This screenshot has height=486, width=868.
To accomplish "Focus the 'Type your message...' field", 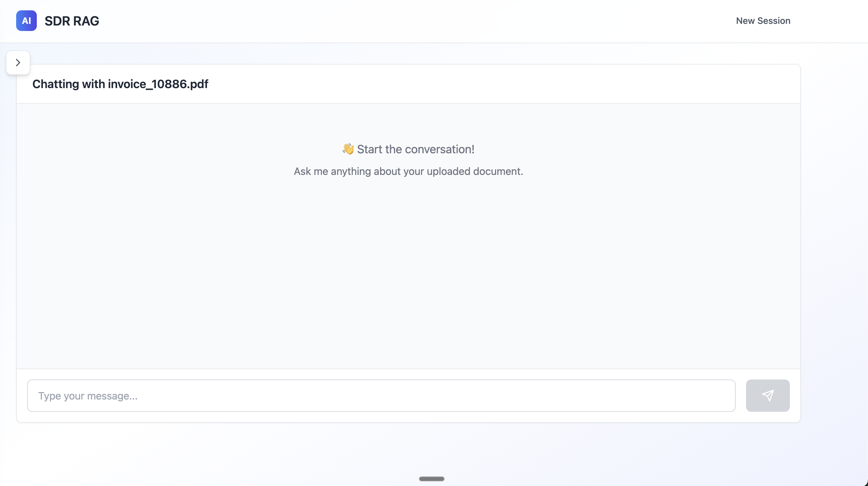I will click(x=381, y=396).
